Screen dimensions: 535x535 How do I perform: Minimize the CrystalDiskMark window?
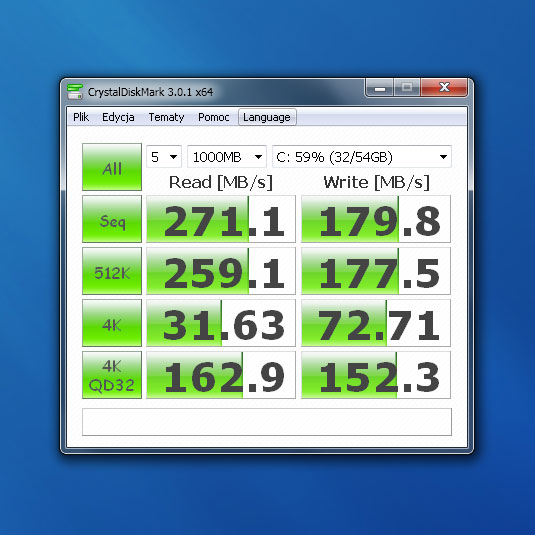380,88
